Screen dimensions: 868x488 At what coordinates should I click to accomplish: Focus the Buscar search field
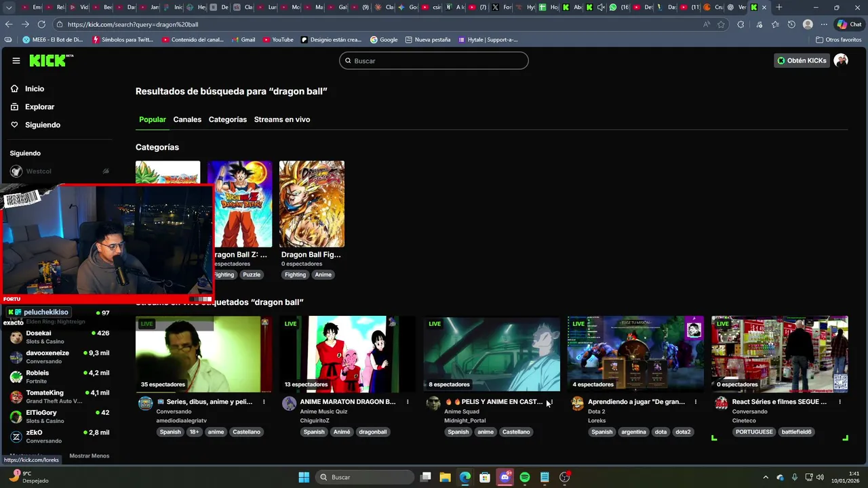click(x=434, y=61)
